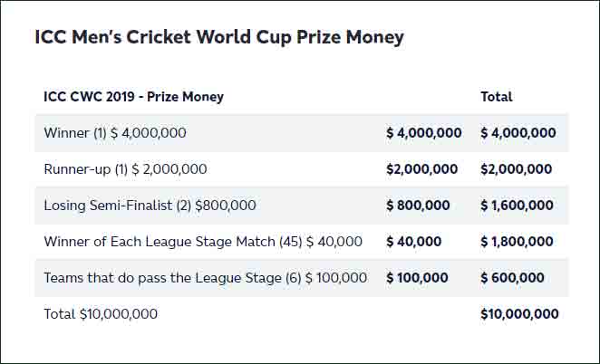The width and height of the screenshot is (600, 364).
Task: Click the 'ICC Men's Cricket World Cup Prize Money' title
Action: click(219, 37)
